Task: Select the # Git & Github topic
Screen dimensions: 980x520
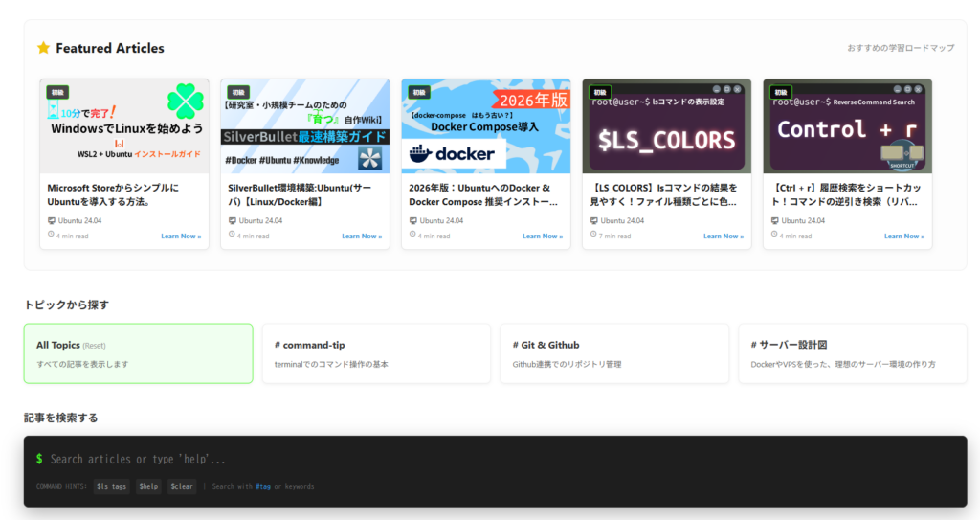Action: (614, 353)
